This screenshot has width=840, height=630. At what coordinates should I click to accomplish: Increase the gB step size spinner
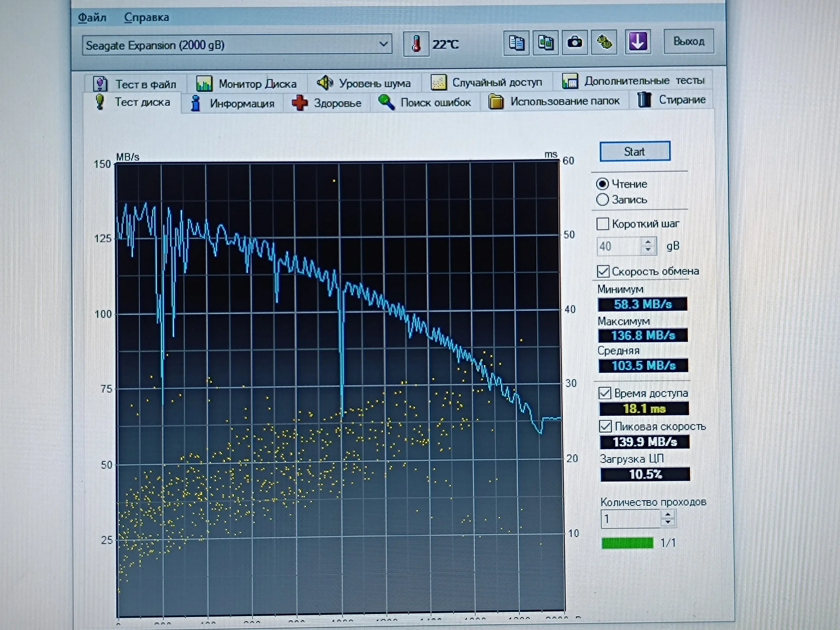click(648, 242)
